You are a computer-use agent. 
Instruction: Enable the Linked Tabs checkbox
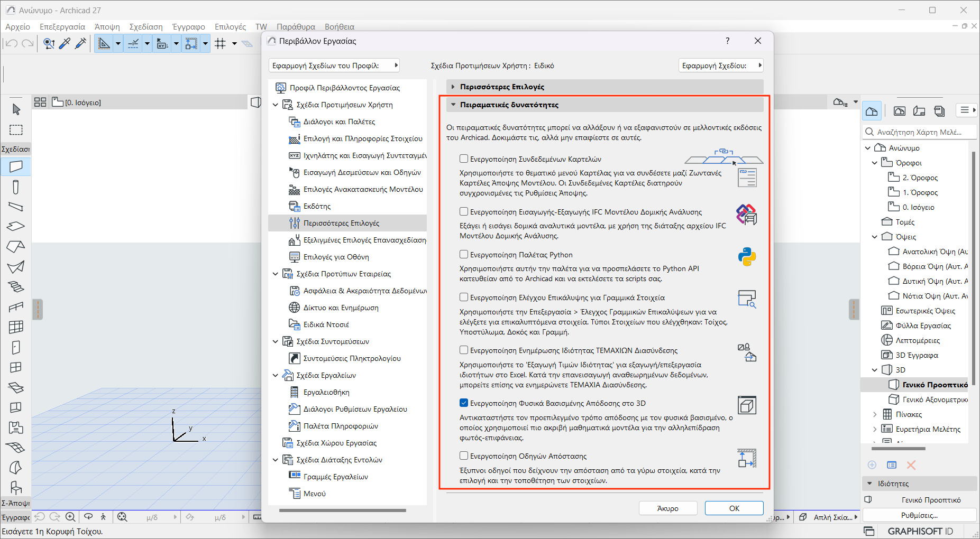pos(464,159)
